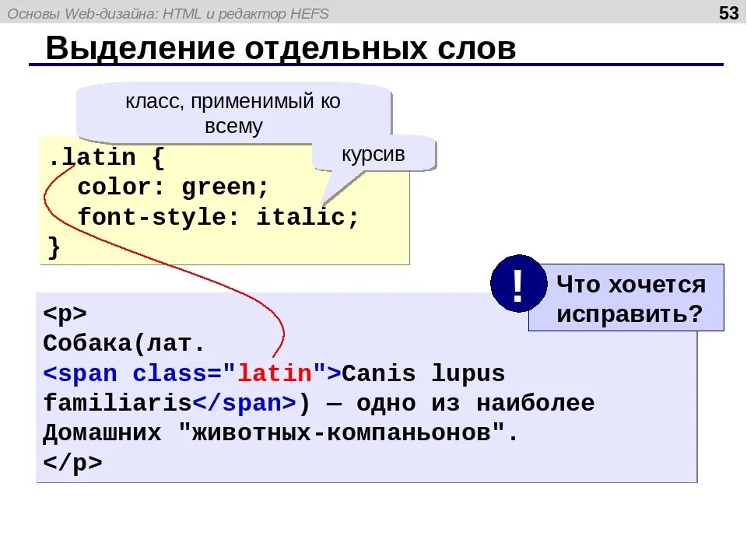Click the "курсив" callout bubble
This screenshot has height=560, width=747.
373,154
